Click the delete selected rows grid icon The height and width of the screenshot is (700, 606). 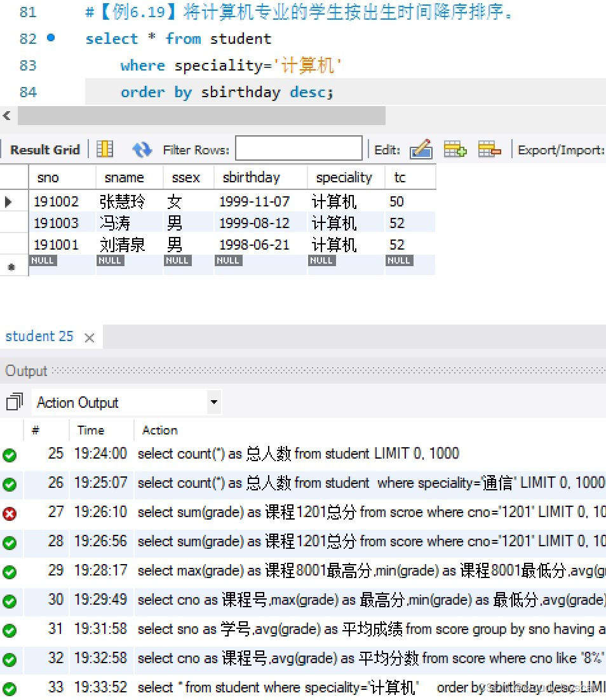pos(488,149)
